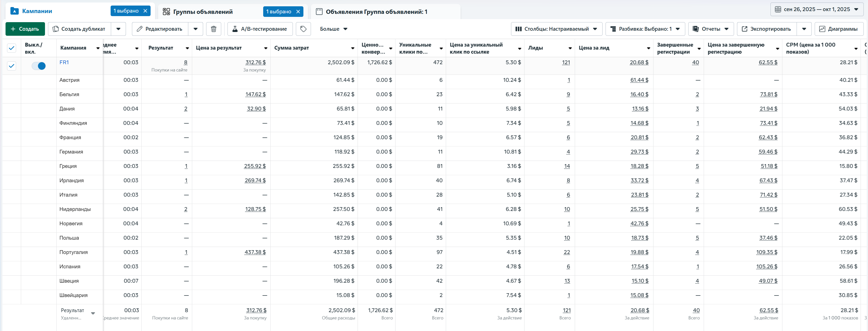Clear the Кампании 1 выбрано selection
This screenshot has width=868, height=331.
point(145,11)
